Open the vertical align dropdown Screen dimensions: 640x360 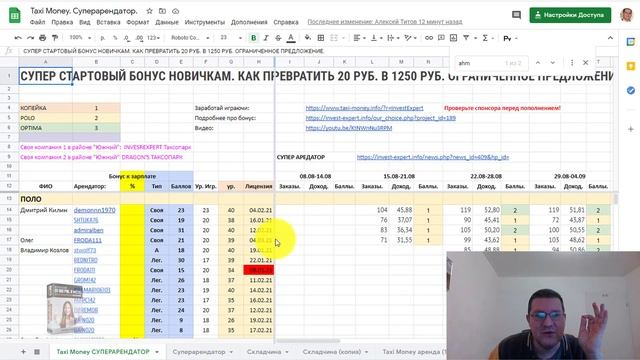(x=376, y=38)
